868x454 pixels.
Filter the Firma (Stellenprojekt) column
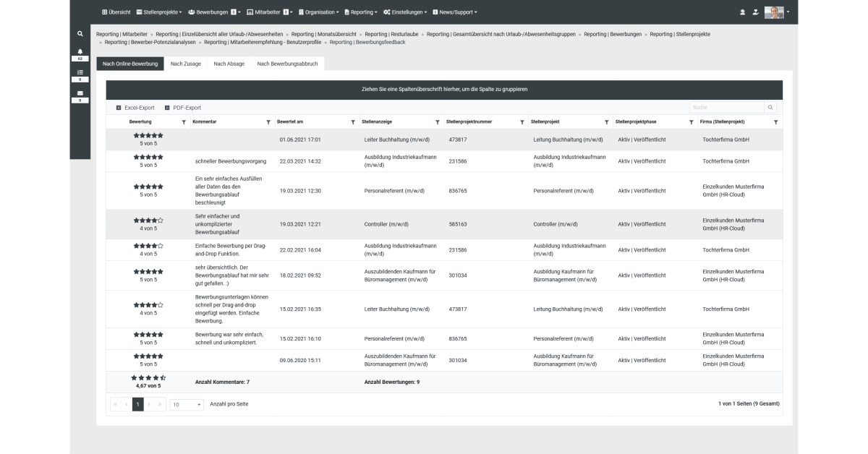775,122
